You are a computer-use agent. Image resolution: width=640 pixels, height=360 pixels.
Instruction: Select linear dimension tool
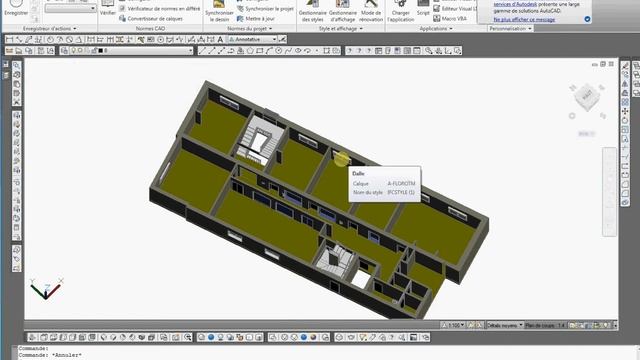[x=9, y=39]
